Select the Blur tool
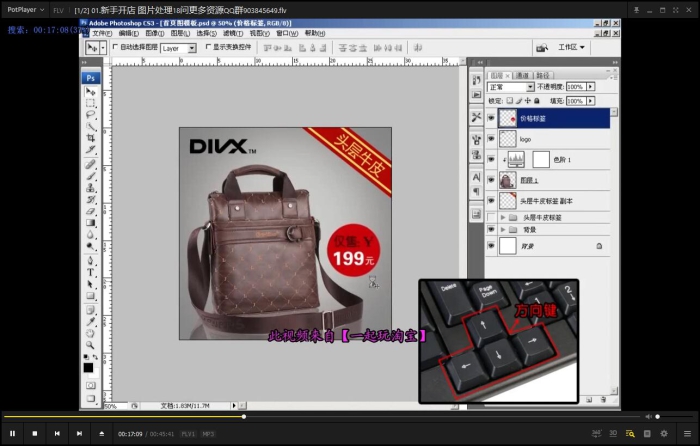 91,234
